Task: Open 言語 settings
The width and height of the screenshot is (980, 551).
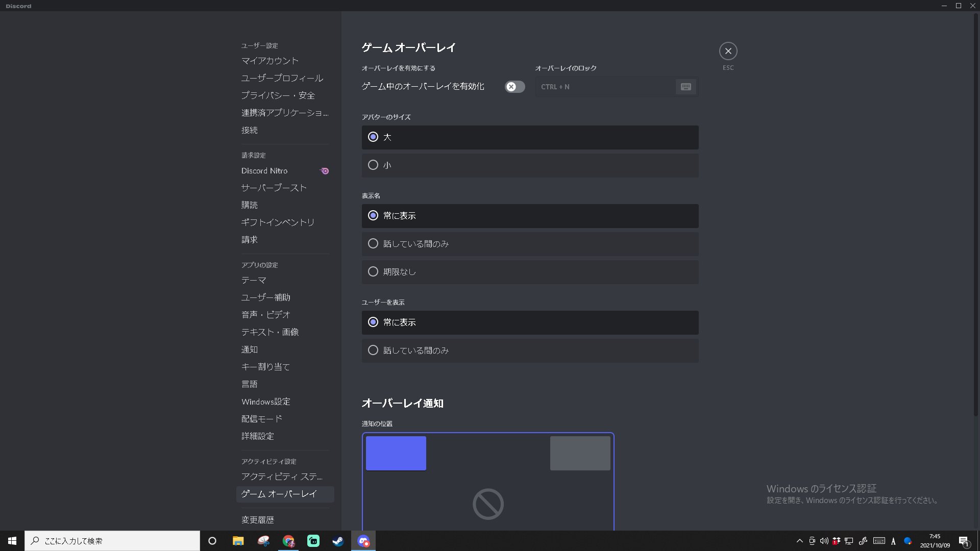Action: coord(285,384)
